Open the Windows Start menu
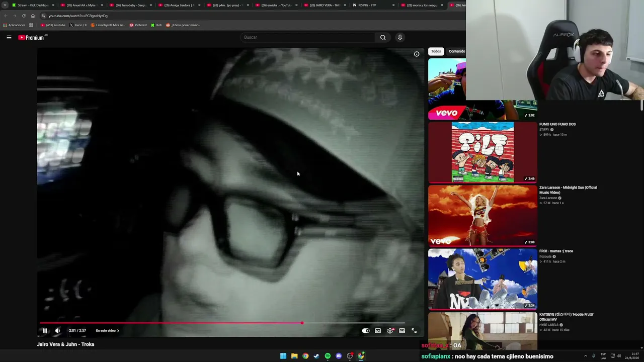 click(x=283, y=356)
